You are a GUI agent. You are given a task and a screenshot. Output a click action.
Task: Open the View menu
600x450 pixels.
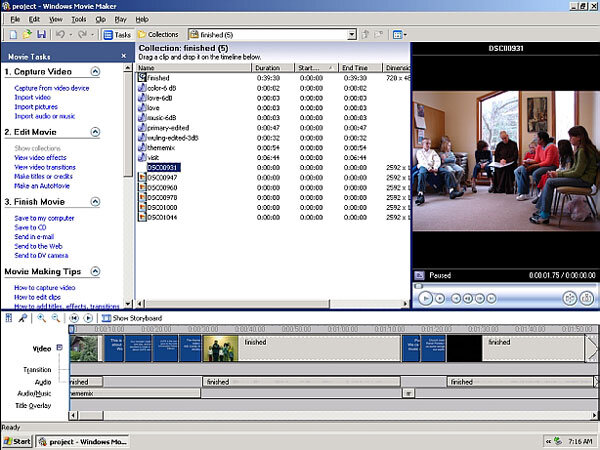pos(55,19)
